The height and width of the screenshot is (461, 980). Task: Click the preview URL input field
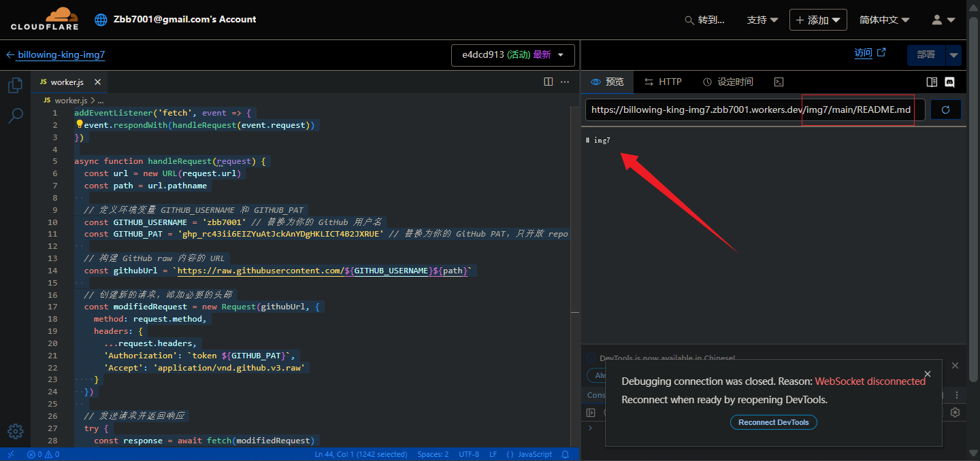[x=755, y=109]
